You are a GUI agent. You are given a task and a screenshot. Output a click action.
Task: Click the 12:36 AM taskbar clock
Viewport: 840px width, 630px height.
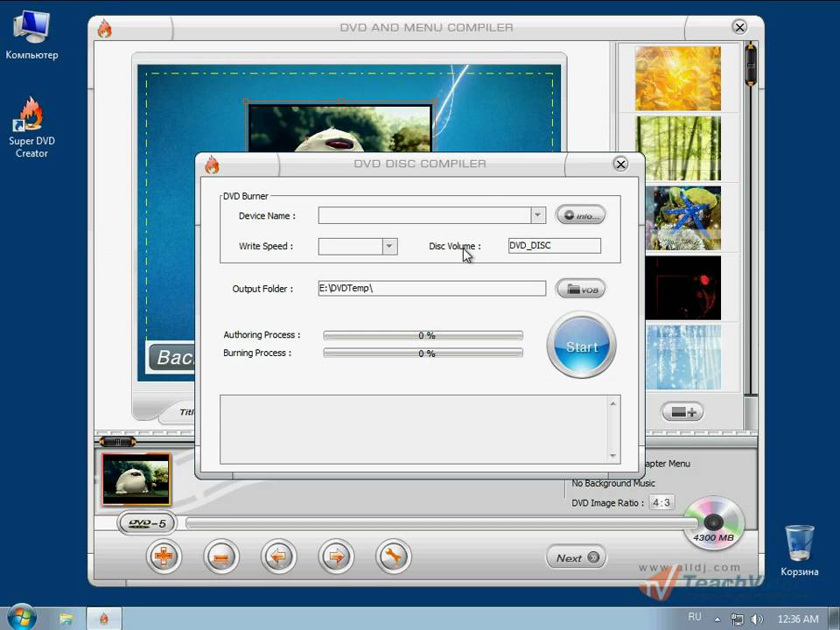pos(798,619)
